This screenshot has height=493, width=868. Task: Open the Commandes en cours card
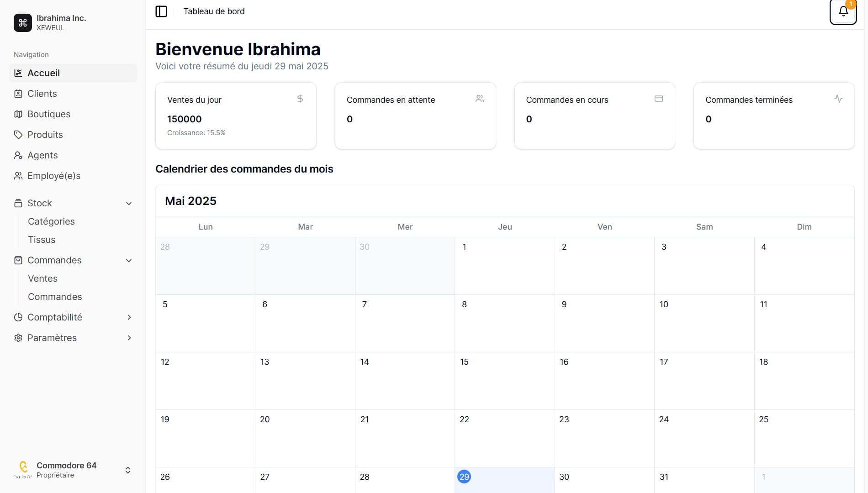pyautogui.click(x=595, y=115)
